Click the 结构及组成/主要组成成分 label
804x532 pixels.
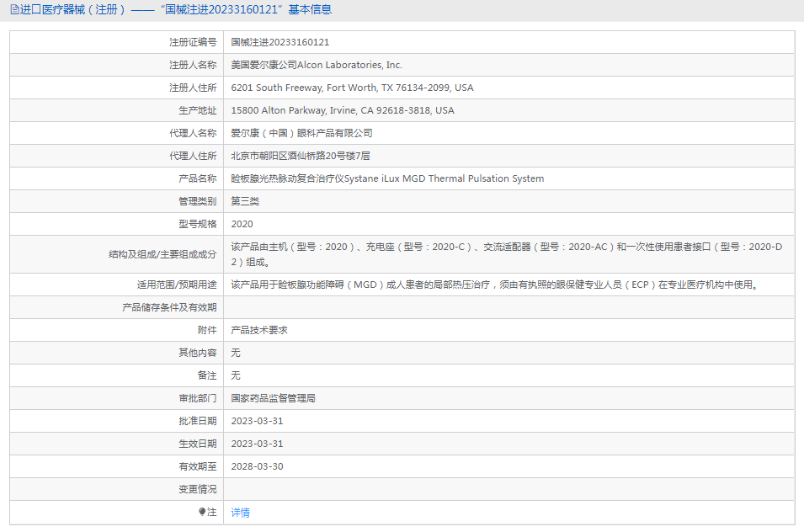162,254
